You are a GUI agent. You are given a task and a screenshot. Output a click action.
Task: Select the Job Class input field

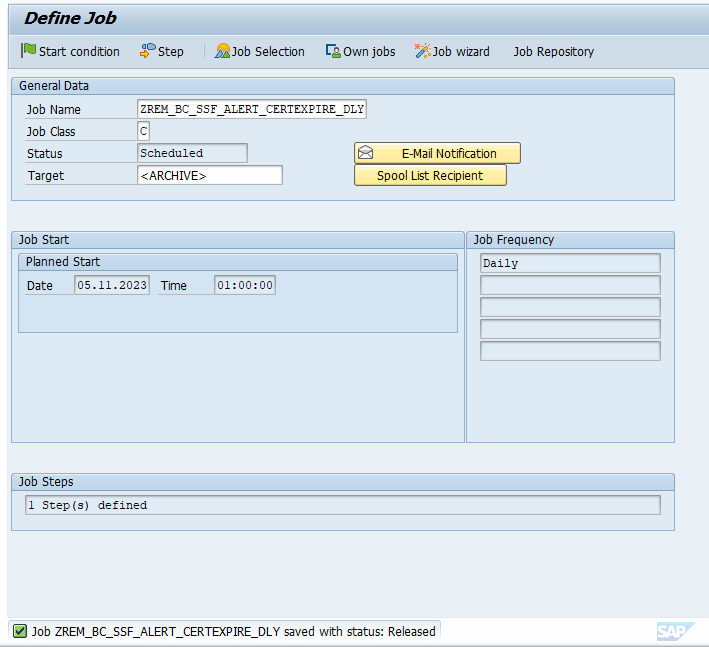143,131
